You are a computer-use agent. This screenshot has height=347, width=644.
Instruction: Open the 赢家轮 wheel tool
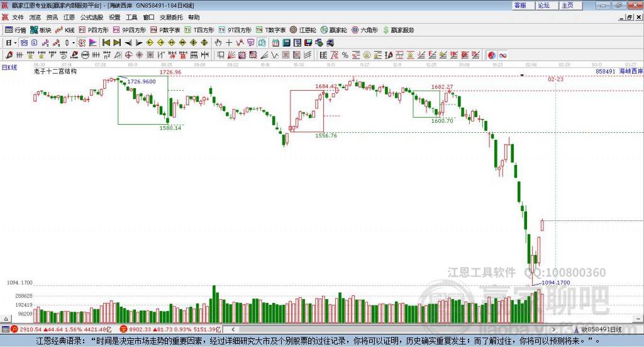coord(333,30)
